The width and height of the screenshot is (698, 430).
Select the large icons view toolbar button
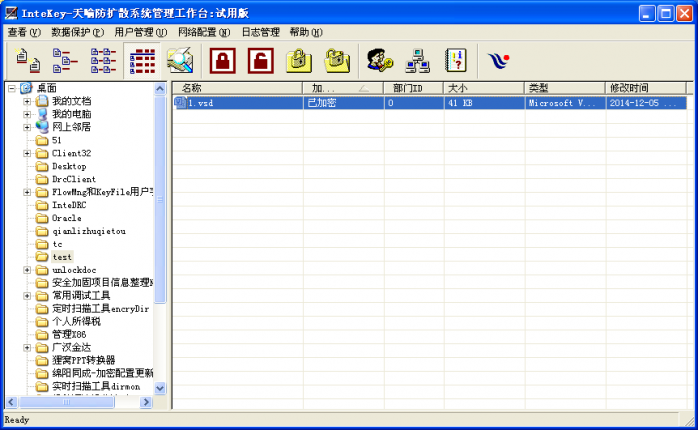click(28, 61)
